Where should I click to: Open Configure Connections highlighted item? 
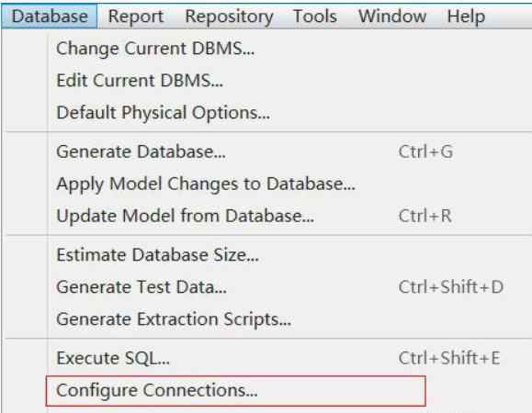click(236, 391)
